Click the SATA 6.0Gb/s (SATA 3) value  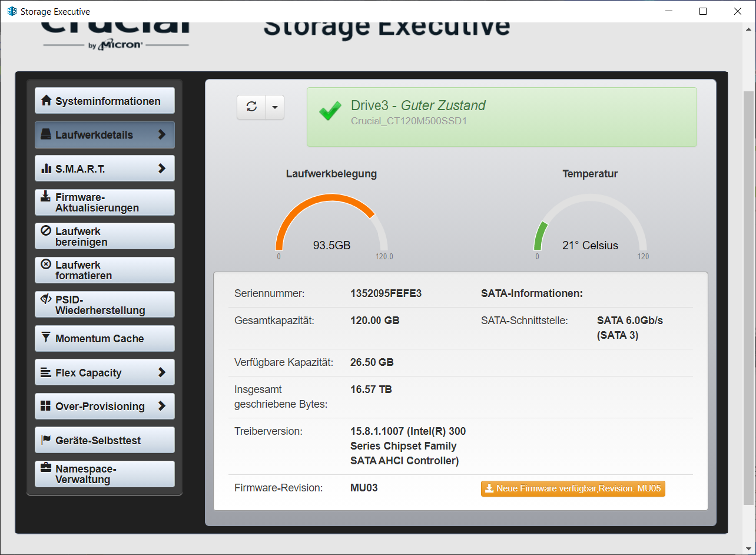[630, 328]
